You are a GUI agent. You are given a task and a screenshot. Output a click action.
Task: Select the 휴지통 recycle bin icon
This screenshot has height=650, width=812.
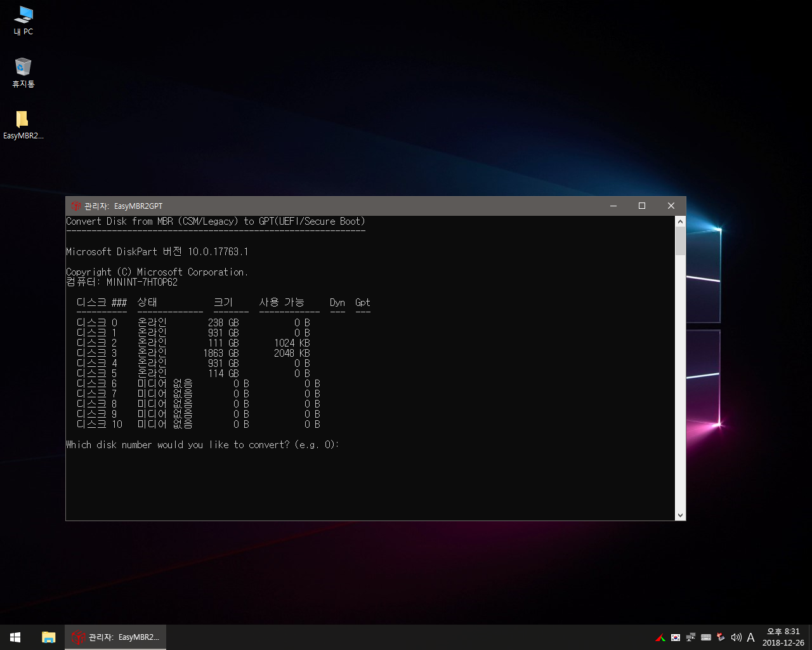[x=23, y=72]
